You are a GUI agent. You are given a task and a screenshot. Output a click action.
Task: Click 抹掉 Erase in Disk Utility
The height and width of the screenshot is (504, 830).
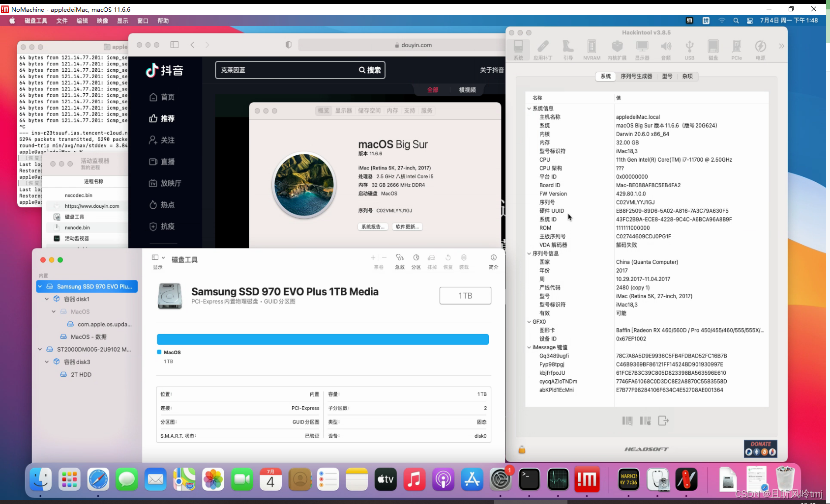[432, 262]
